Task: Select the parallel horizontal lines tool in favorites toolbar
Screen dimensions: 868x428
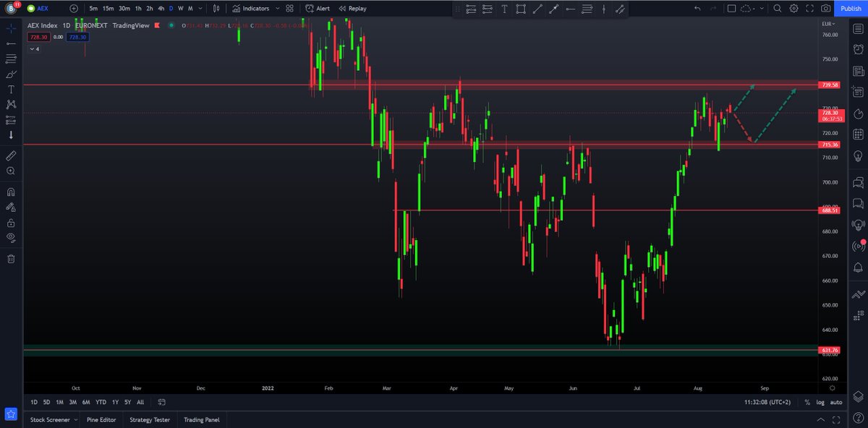Action: [587, 9]
